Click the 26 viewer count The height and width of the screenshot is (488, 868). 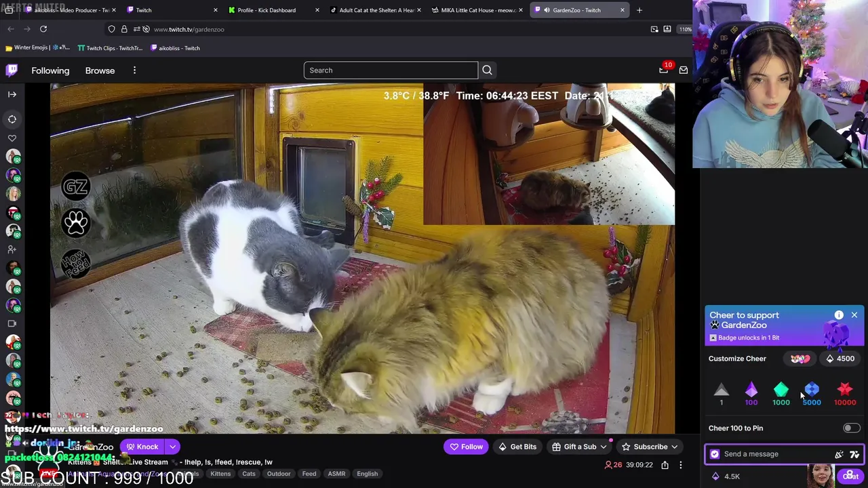[x=613, y=465]
